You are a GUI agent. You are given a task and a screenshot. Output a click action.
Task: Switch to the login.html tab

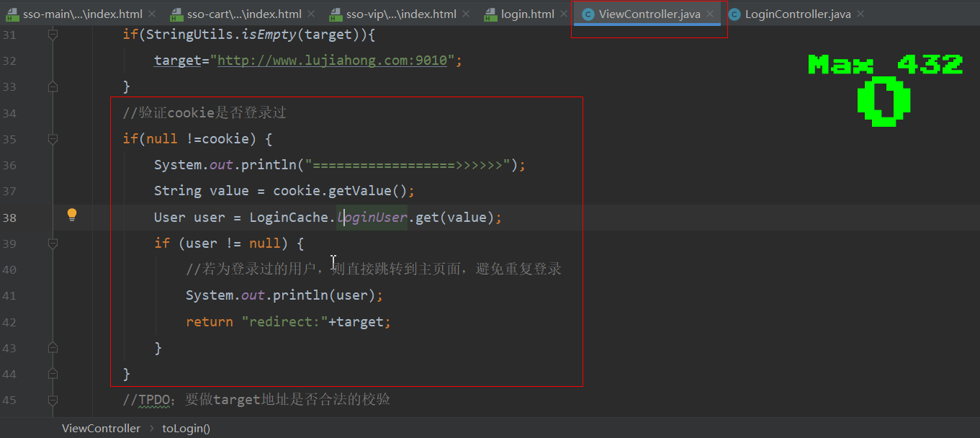click(528, 14)
